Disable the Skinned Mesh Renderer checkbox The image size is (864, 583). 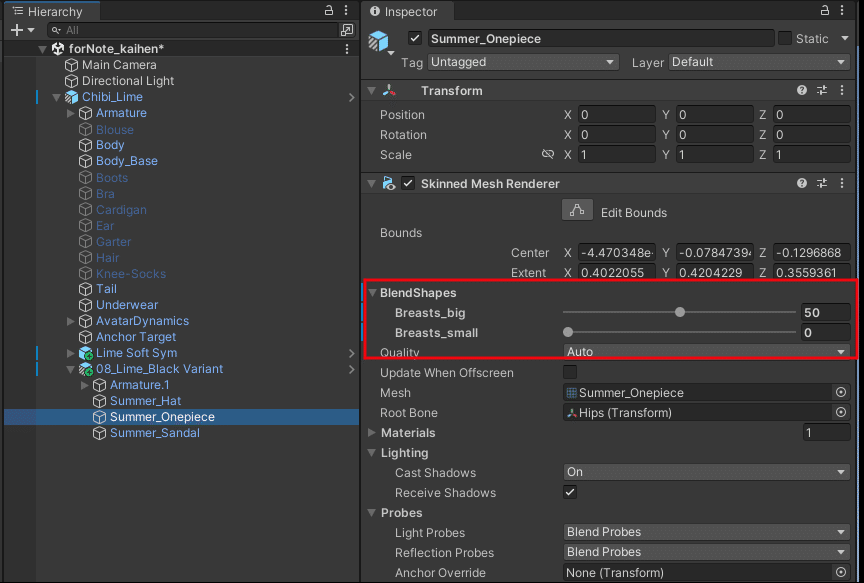coord(408,183)
